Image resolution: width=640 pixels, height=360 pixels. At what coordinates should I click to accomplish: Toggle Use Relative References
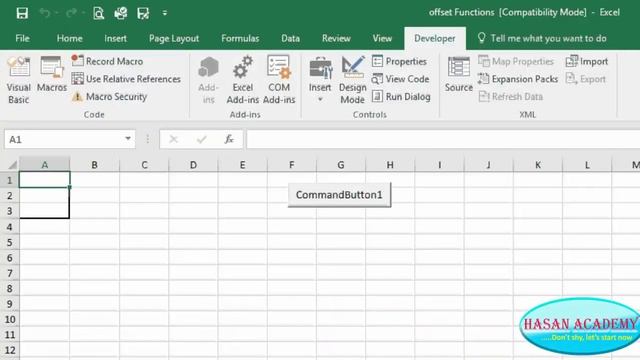click(x=126, y=79)
